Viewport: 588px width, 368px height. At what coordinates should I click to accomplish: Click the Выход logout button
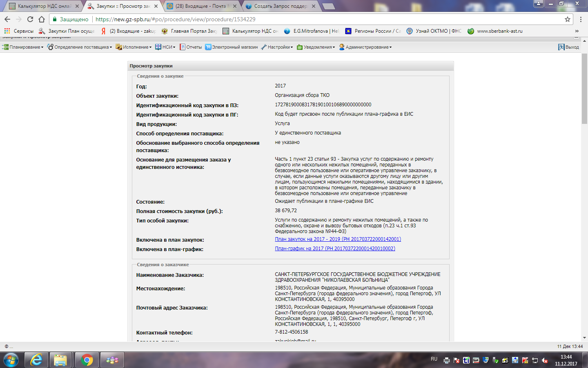pos(569,47)
